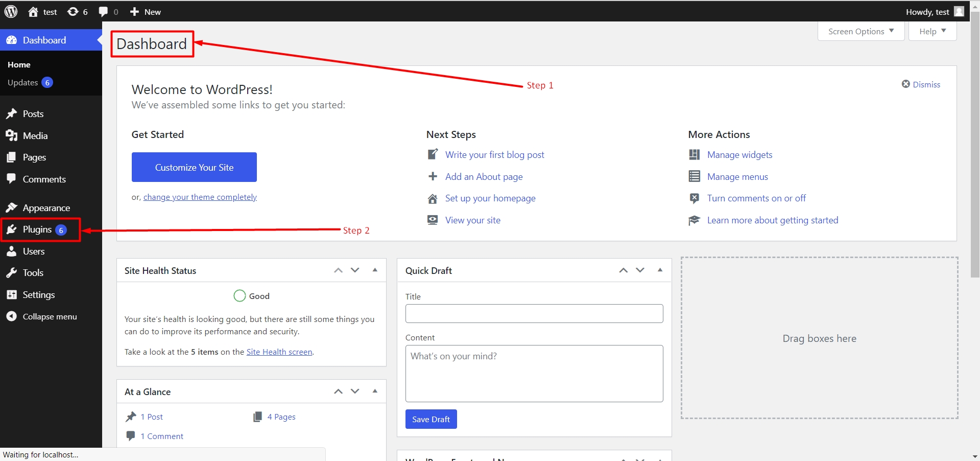
Task: Click the Save Draft button
Action: pos(431,419)
